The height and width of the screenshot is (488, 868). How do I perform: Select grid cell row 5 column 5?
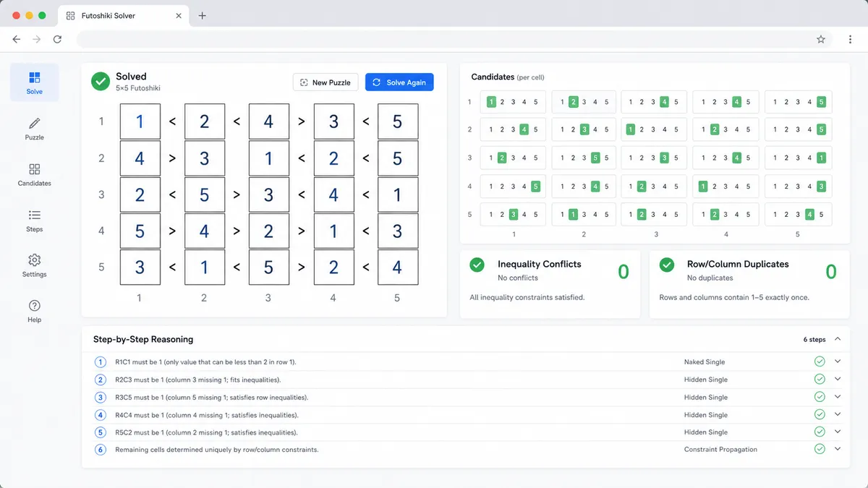(x=397, y=267)
